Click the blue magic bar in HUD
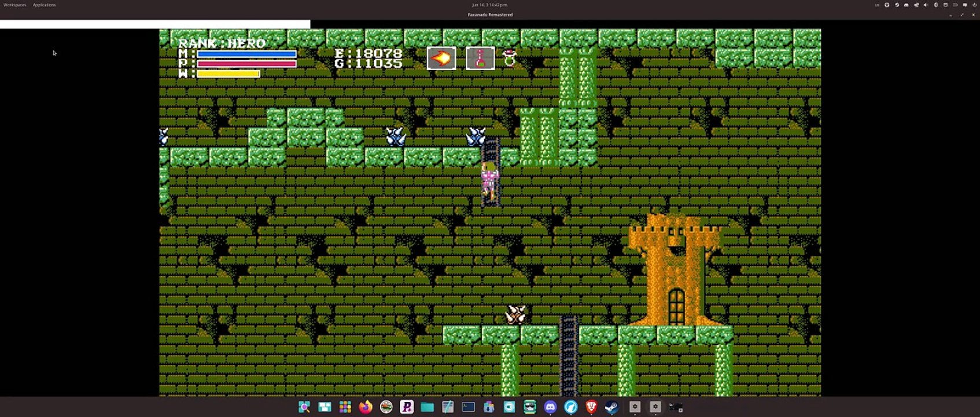 click(246, 54)
